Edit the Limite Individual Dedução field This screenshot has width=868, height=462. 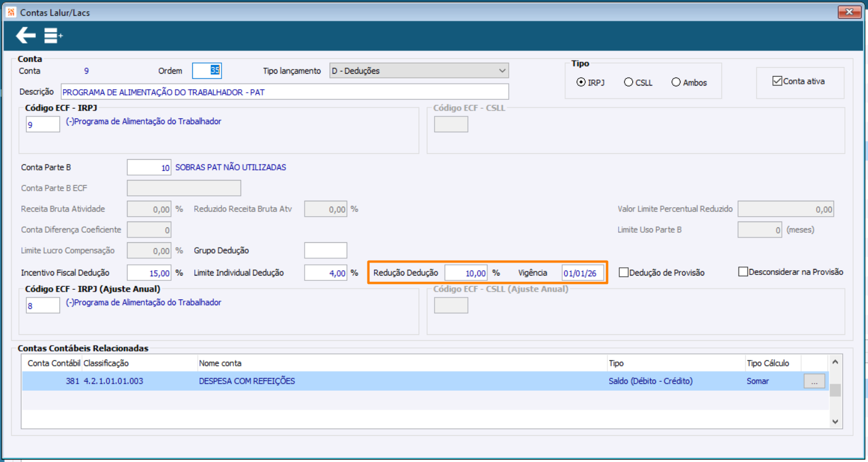pos(325,273)
